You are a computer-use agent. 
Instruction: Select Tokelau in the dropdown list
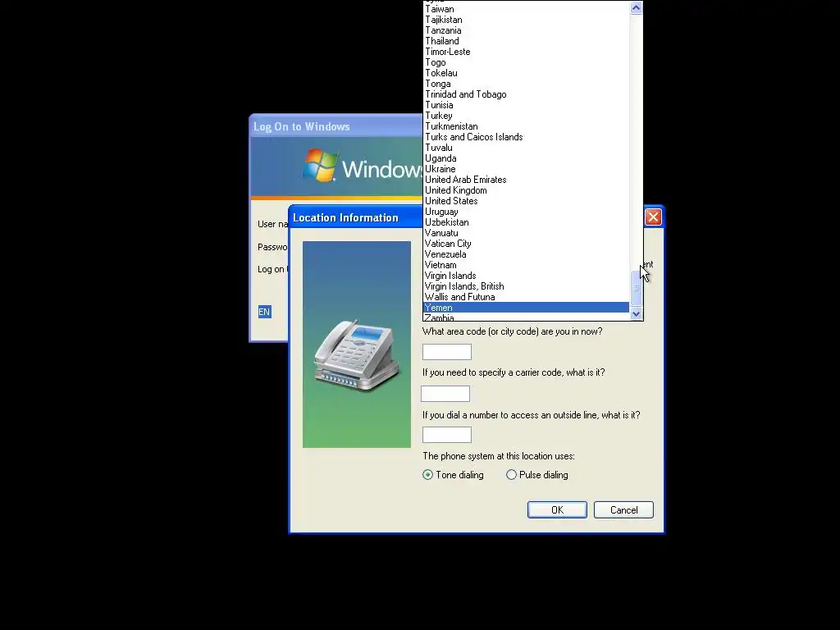pos(526,73)
